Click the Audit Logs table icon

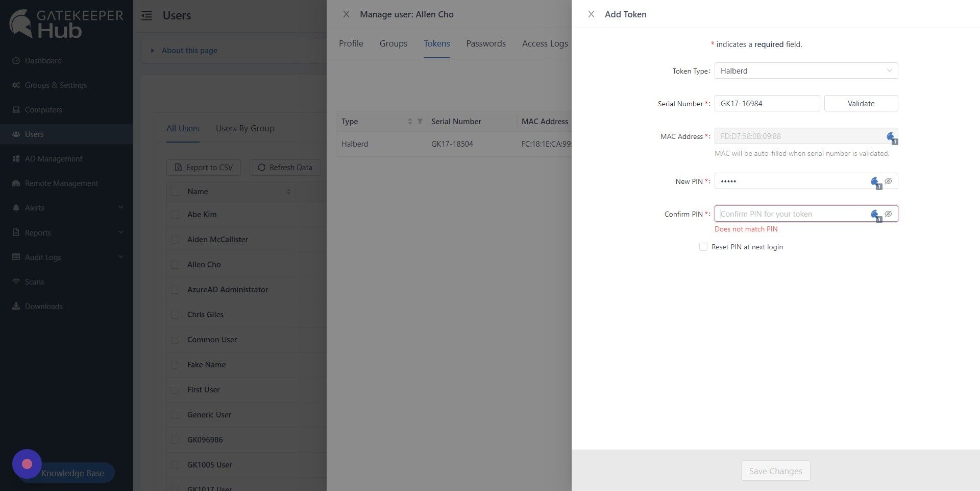[16, 258]
